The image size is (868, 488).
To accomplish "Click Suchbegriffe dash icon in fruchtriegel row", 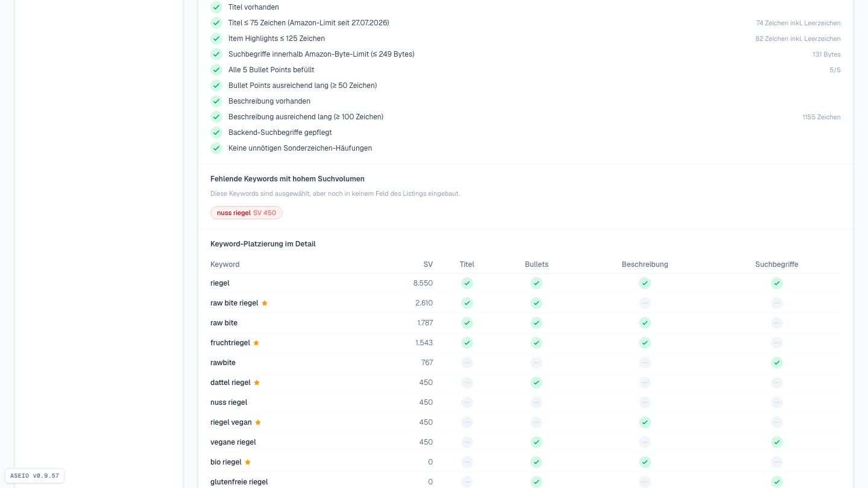I will click(777, 343).
